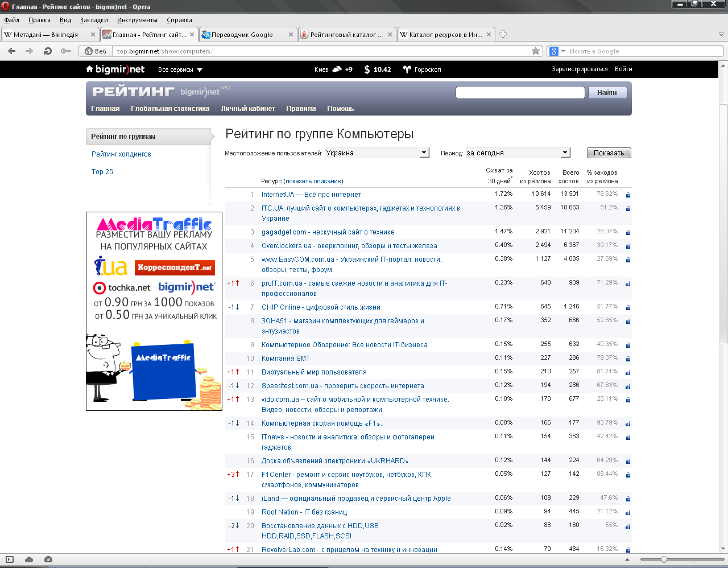Select Рейтинг по группам sidebar item

[x=149, y=137]
